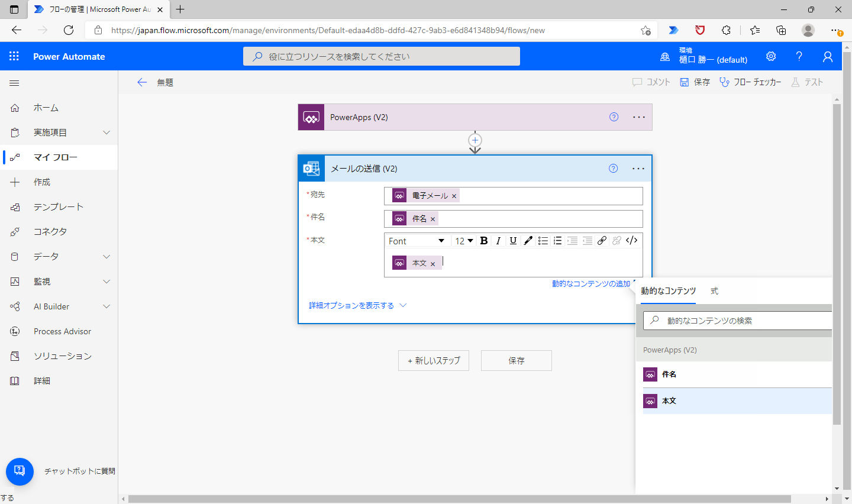Open マイ フロー in the sidebar
Viewport: 852px width, 504px height.
pos(59,157)
